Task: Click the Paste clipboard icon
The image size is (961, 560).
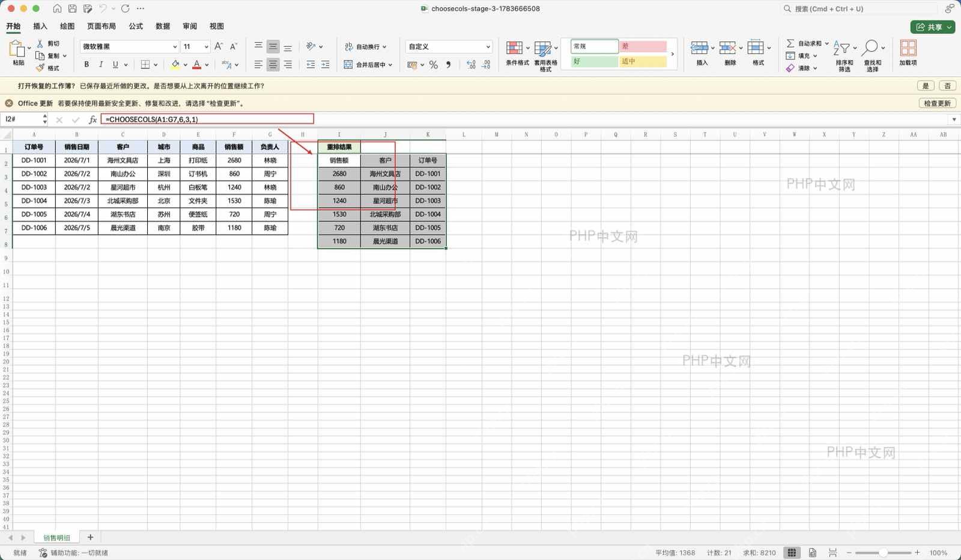Action: coord(17,49)
